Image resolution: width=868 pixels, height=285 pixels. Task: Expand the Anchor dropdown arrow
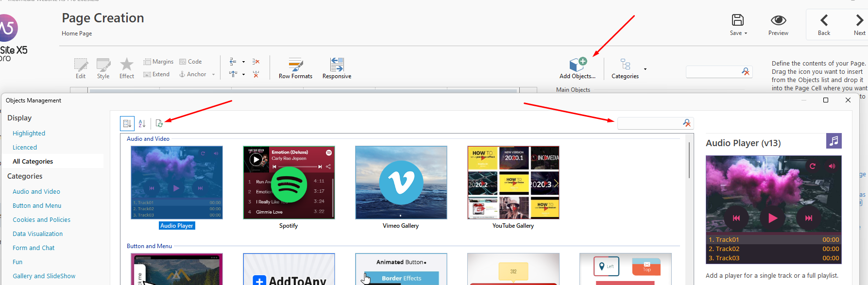click(x=213, y=75)
